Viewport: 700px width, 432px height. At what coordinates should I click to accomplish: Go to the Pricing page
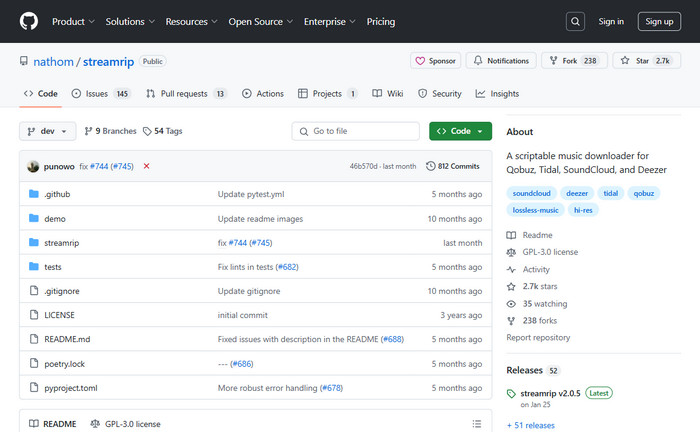click(381, 21)
